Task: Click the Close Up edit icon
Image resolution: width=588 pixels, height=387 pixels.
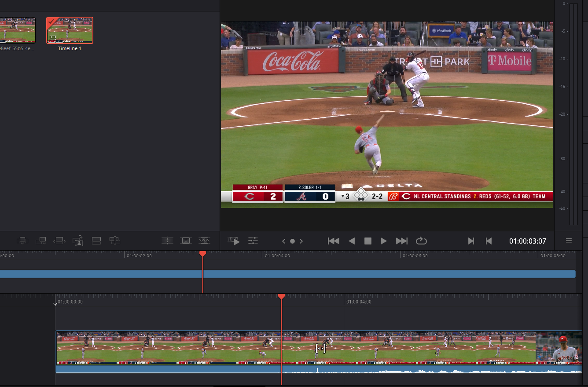Action: (x=78, y=241)
